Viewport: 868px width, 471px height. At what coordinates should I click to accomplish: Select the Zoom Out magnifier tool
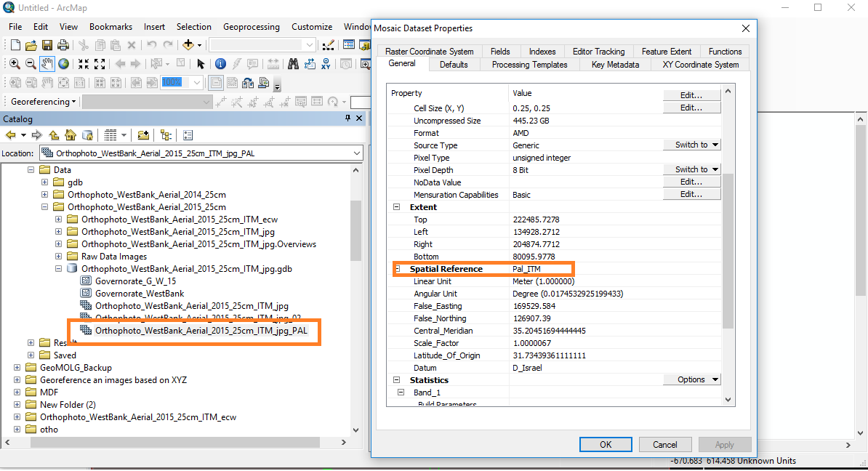tap(31, 64)
